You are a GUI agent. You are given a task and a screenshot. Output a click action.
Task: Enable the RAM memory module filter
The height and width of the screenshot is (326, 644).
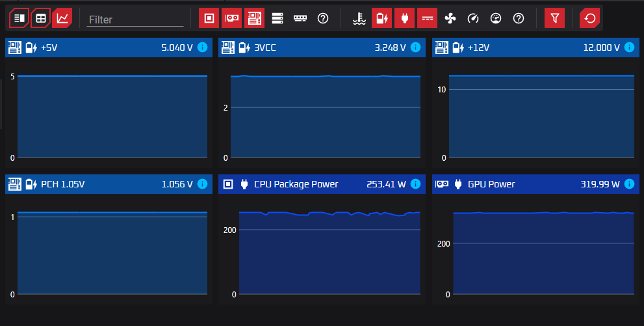[x=300, y=18]
